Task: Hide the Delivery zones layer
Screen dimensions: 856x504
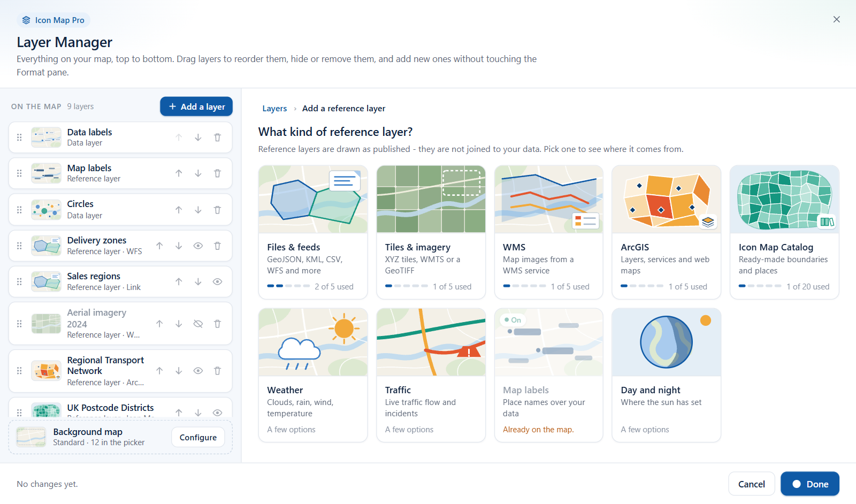Action: point(198,246)
